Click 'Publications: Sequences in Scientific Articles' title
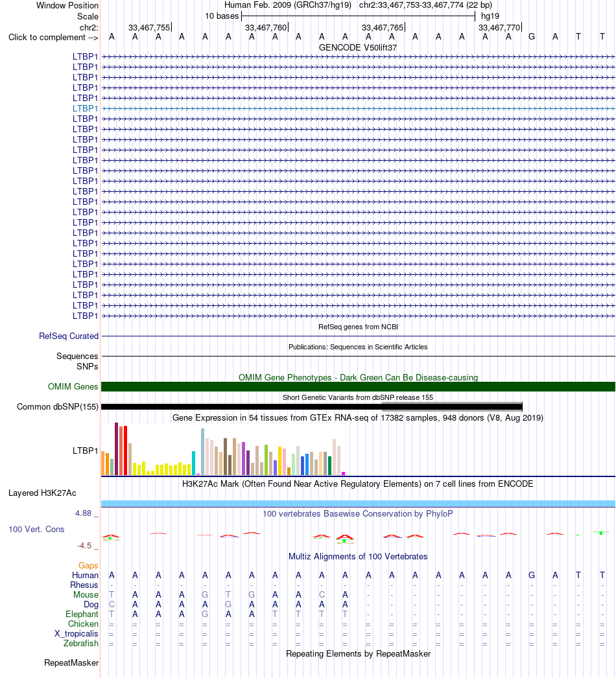616x678 pixels. click(358, 347)
